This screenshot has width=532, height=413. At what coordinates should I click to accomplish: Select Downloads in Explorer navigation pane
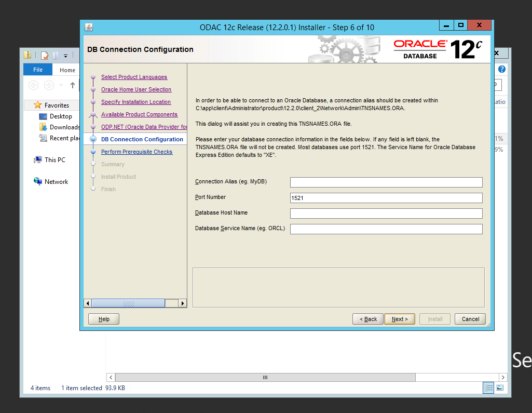click(x=64, y=127)
